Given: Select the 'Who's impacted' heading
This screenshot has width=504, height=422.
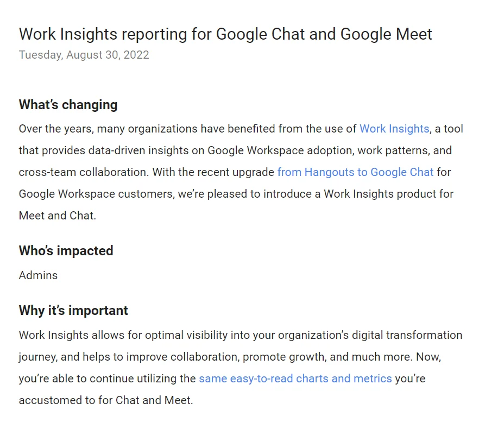Looking at the screenshot, I should point(66,250).
